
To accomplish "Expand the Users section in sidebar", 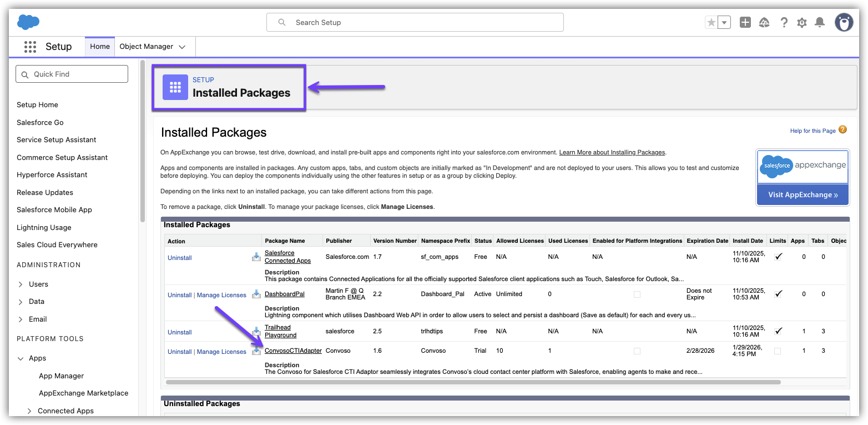I will pyautogui.click(x=21, y=284).
